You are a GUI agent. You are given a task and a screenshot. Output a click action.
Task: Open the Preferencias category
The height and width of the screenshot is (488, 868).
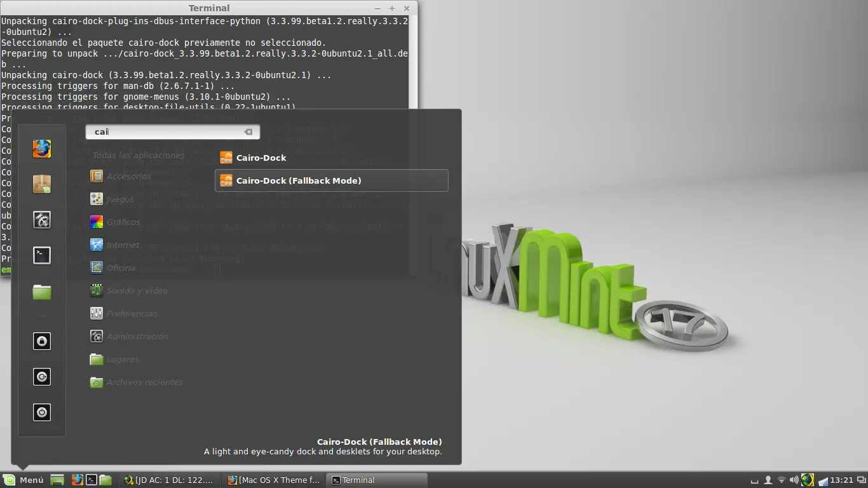click(124, 313)
